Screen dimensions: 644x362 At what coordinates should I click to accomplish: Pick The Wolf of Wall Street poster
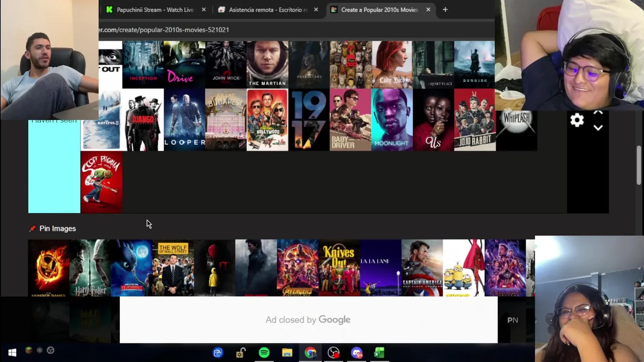[173, 268]
